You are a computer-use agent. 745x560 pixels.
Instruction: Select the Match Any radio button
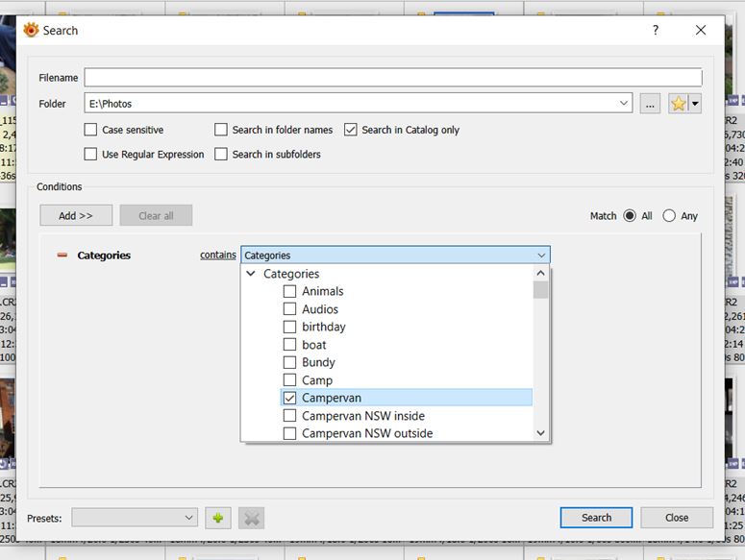tap(669, 216)
